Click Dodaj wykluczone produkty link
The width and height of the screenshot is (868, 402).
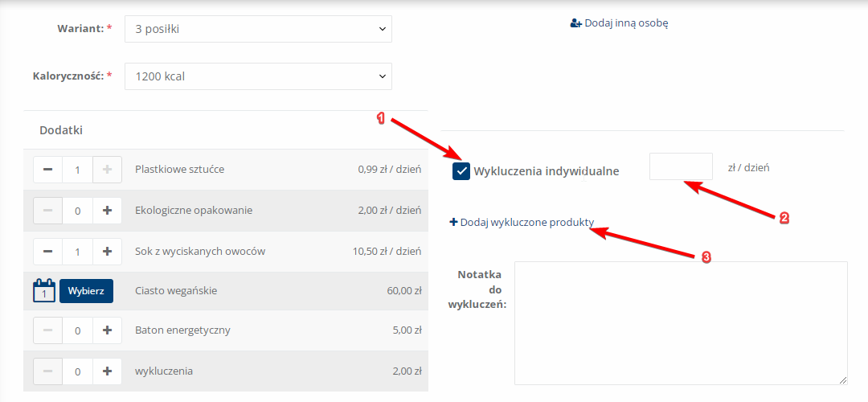(x=526, y=223)
